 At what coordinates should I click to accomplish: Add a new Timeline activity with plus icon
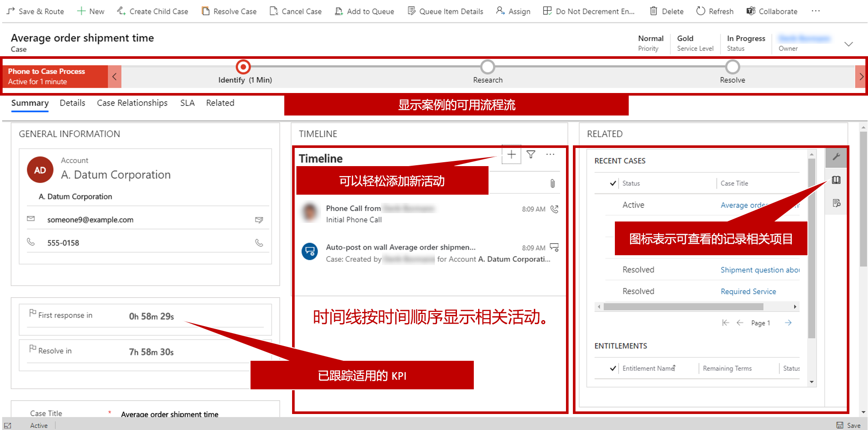coord(511,154)
